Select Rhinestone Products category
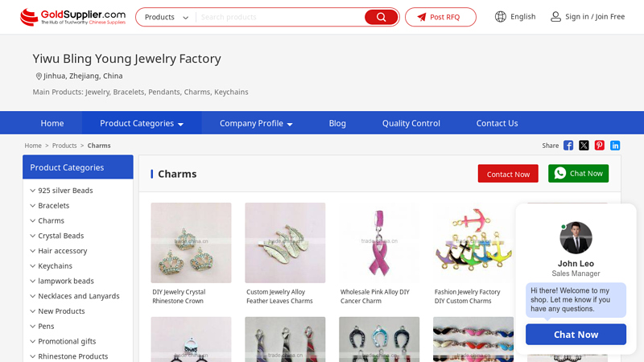Viewport: 644px width, 362px height. (72, 356)
